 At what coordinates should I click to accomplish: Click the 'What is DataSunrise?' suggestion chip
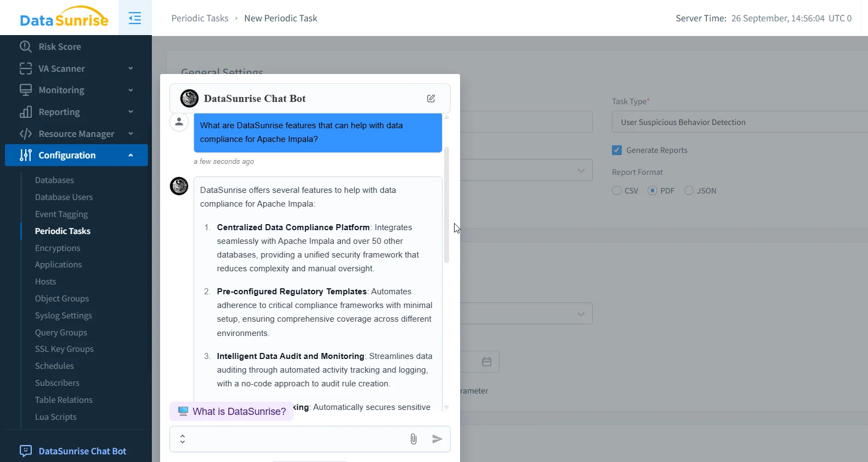tap(231, 412)
